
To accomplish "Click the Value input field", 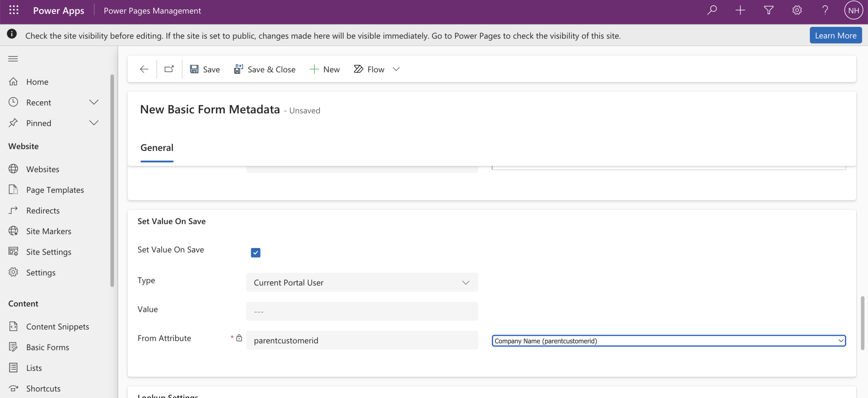I will click(362, 311).
